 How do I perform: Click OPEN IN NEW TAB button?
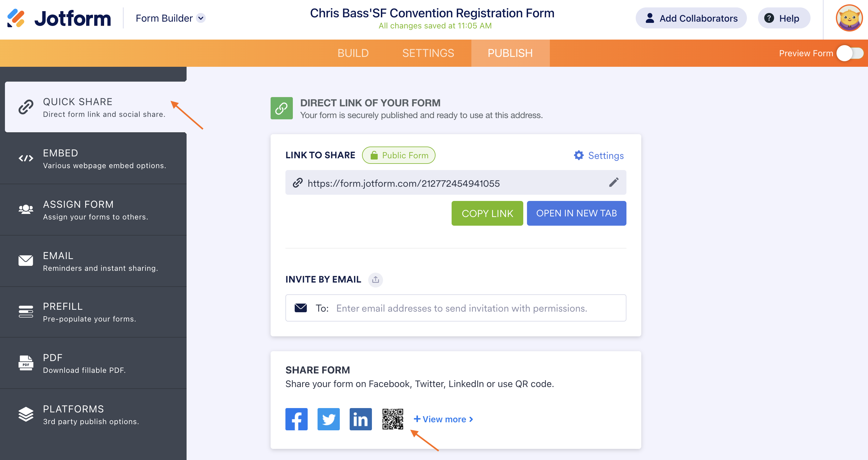point(576,213)
